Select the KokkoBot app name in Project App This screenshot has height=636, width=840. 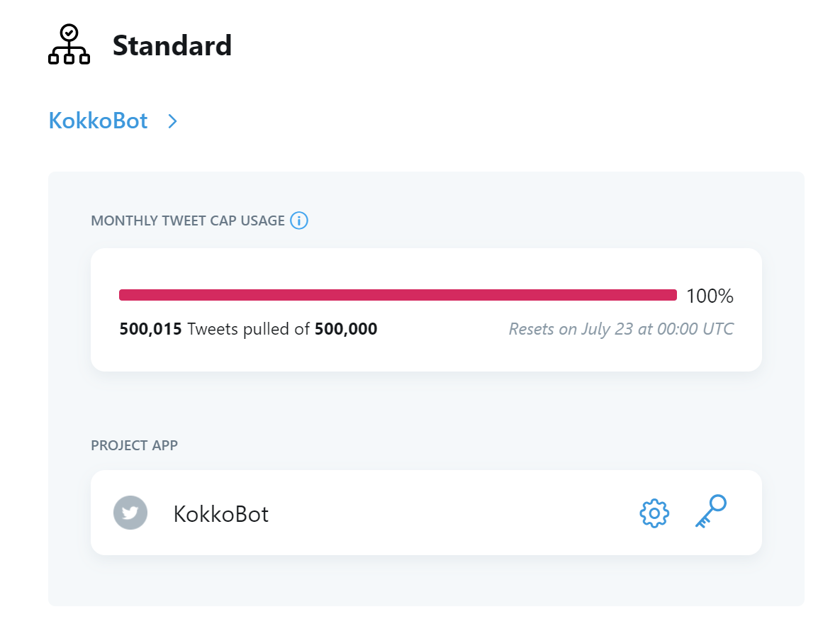[x=220, y=513]
